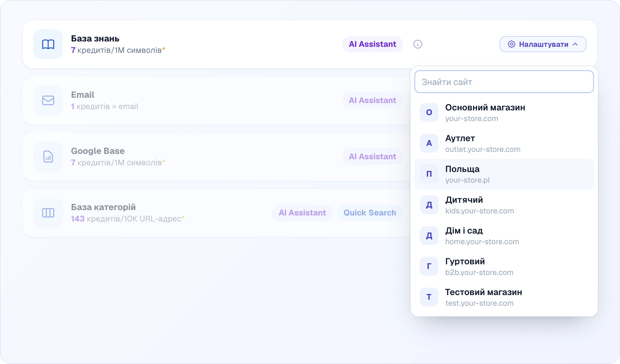Click the О avatar for Основний магазин
The height and width of the screenshot is (364, 620).
tap(429, 112)
